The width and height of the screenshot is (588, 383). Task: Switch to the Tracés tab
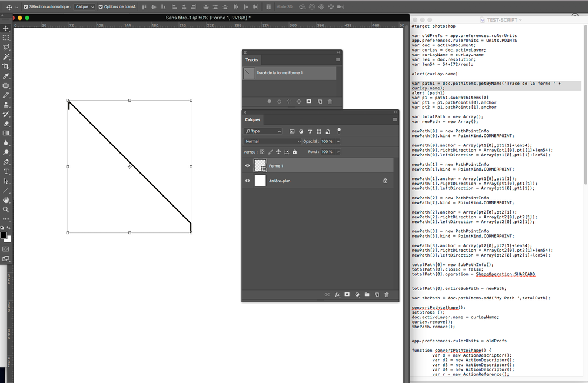click(x=252, y=60)
